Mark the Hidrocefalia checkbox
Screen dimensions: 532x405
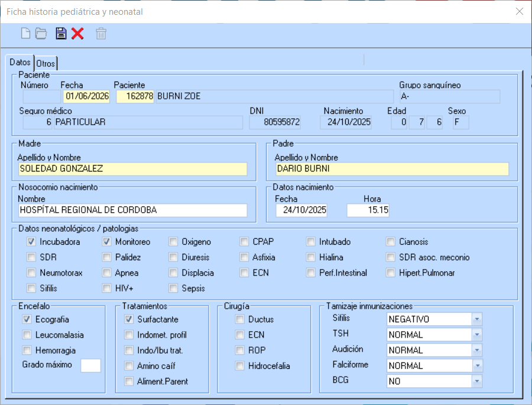pos(239,365)
